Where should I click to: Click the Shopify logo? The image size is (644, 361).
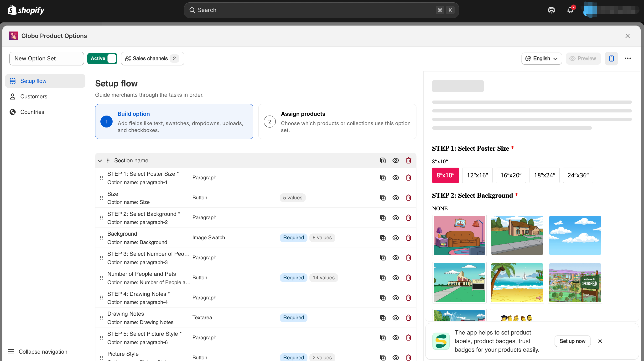[26, 10]
